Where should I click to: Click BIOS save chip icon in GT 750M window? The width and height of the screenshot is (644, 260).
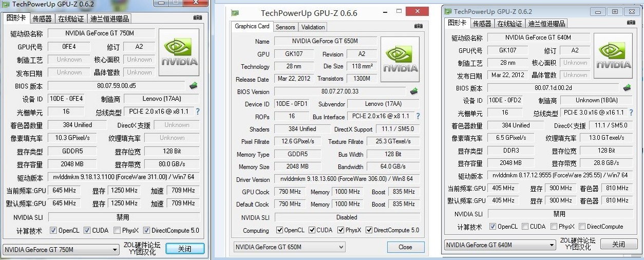click(x=194, y=85)
